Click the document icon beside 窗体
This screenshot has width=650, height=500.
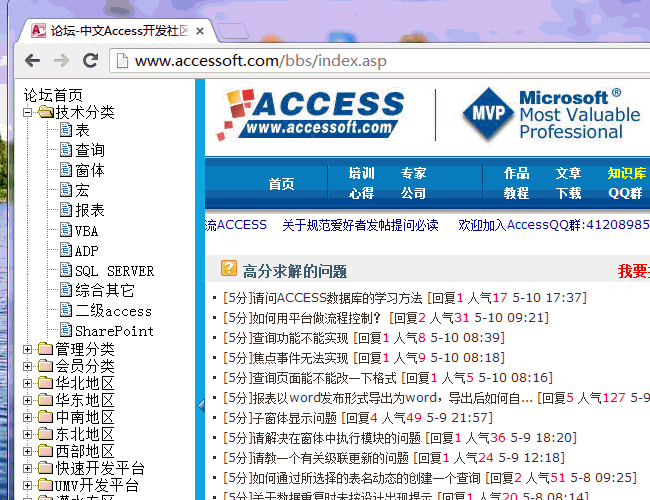click(x=66, y=170)
